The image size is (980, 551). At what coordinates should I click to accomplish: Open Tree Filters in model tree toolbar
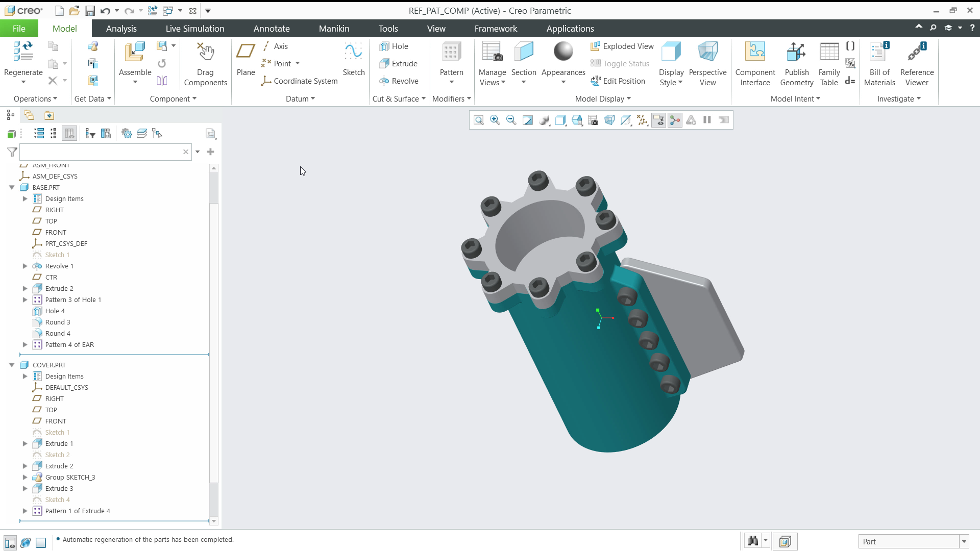tap(90, 134)
